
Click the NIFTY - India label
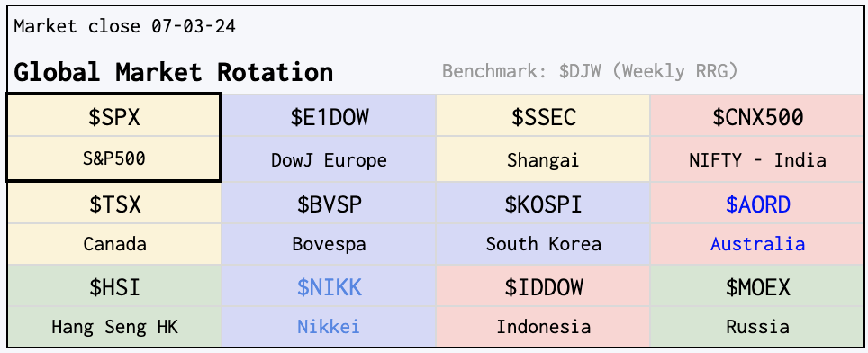[758, 160]
